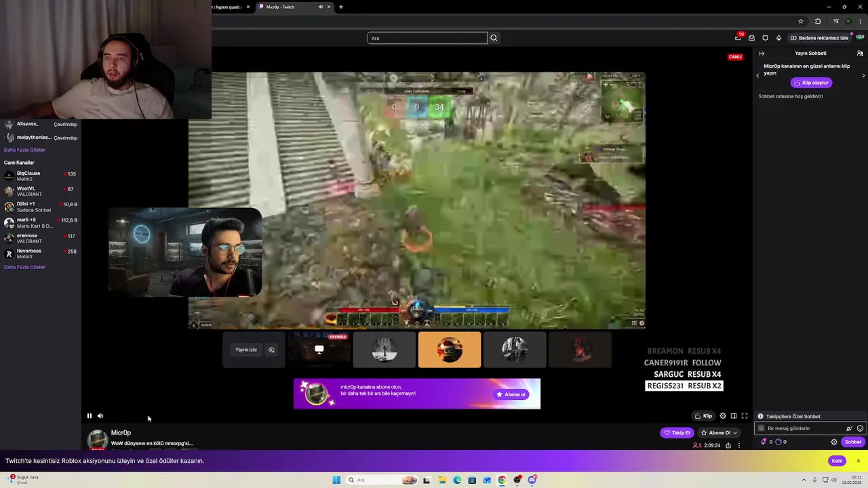
Task: Click the Ara search field on Twitch
Action: [x=427, y=38]
